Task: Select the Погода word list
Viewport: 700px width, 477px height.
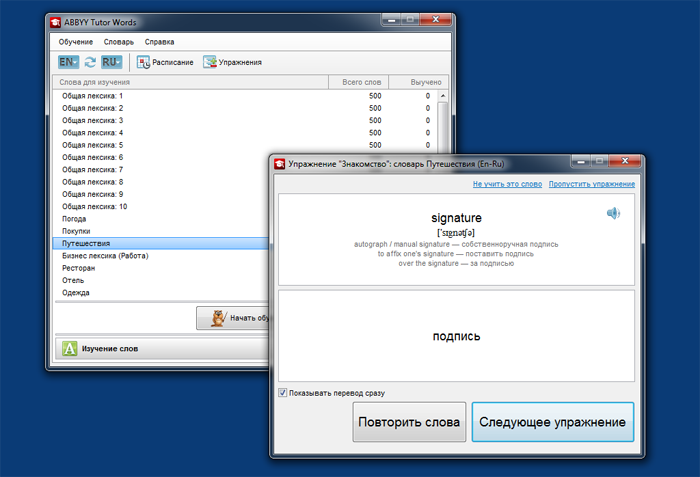Action: [x=74, y=218]
